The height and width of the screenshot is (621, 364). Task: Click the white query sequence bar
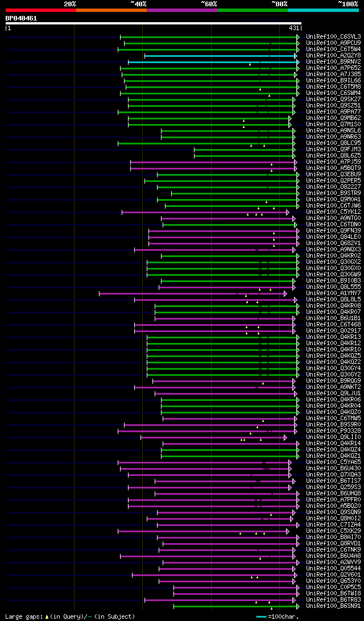(x=154, y=23)
